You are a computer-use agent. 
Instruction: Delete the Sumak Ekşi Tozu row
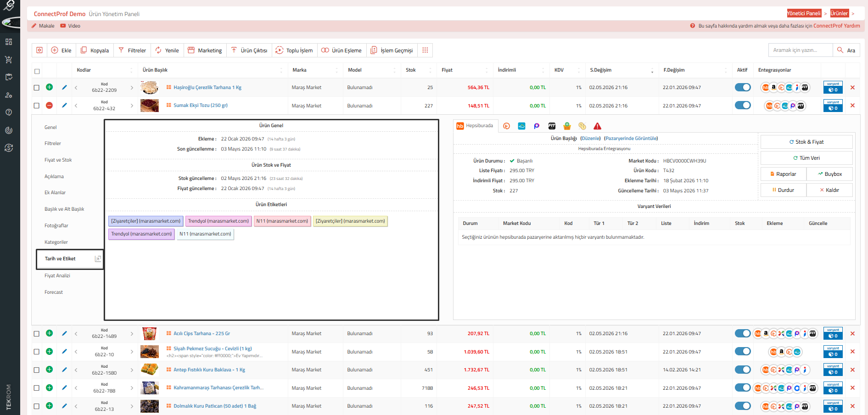(x=852, y=106)
